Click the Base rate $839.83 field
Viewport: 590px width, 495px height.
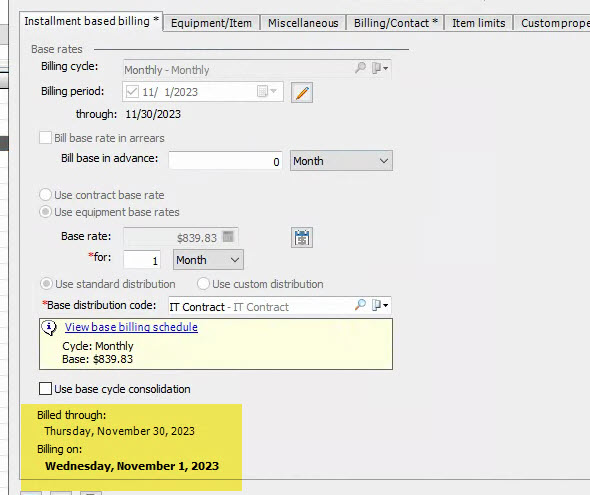[181, 237]
